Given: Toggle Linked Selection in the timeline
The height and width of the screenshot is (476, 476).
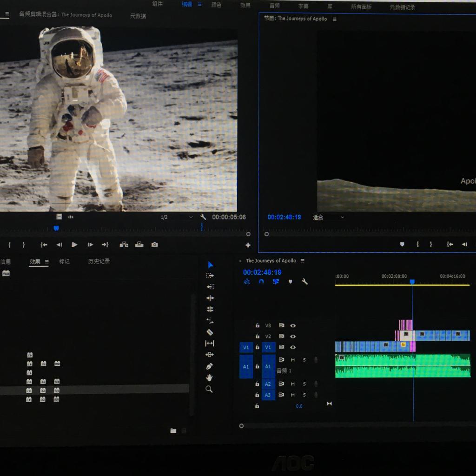Looking at the screenshot, I should (276, 282).
